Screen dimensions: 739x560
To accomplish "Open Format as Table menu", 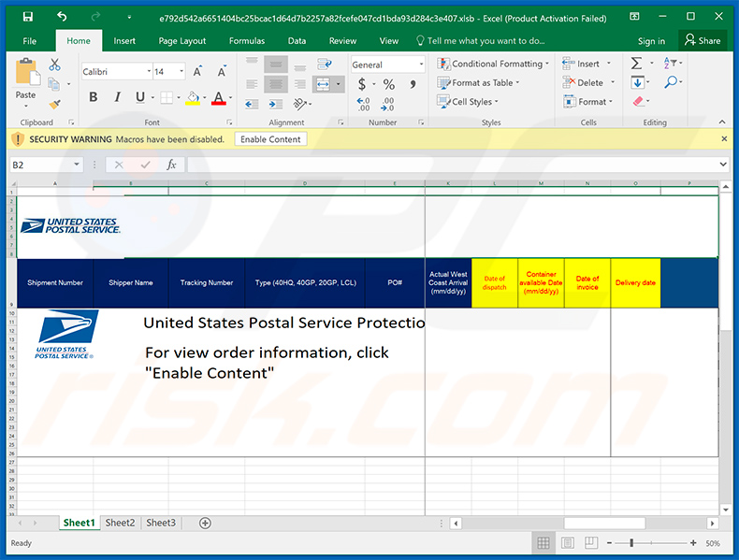I will coord(478,83).
